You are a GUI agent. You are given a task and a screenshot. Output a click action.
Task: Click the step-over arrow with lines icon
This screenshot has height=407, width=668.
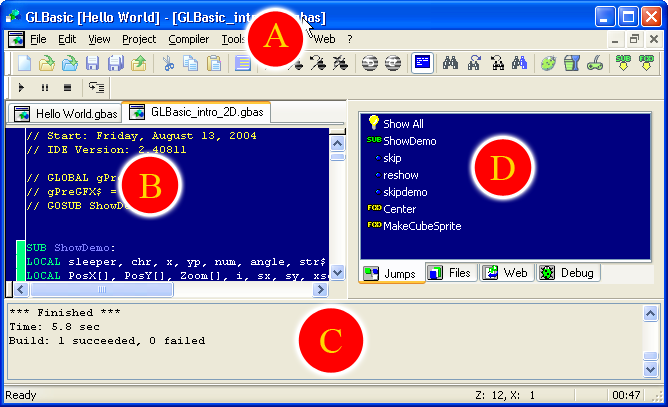point(96,87)
